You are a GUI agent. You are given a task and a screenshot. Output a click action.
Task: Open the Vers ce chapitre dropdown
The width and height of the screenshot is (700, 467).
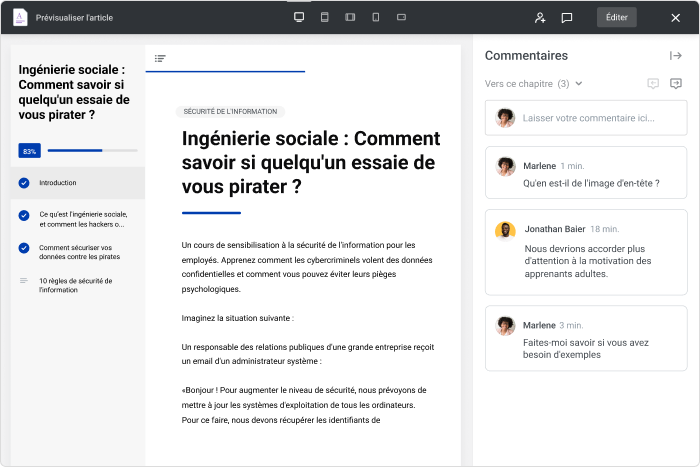coord(533,83)
